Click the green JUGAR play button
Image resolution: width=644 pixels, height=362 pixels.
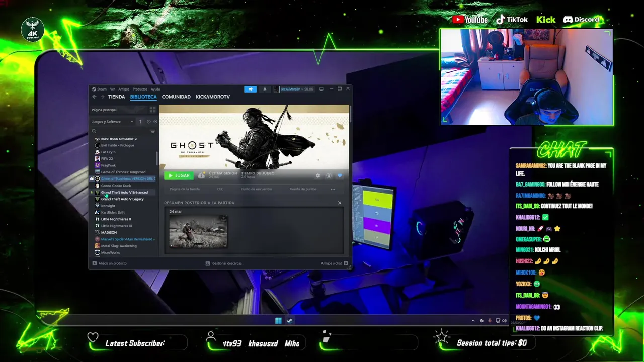pyautogui.click(x=179, y=175)
